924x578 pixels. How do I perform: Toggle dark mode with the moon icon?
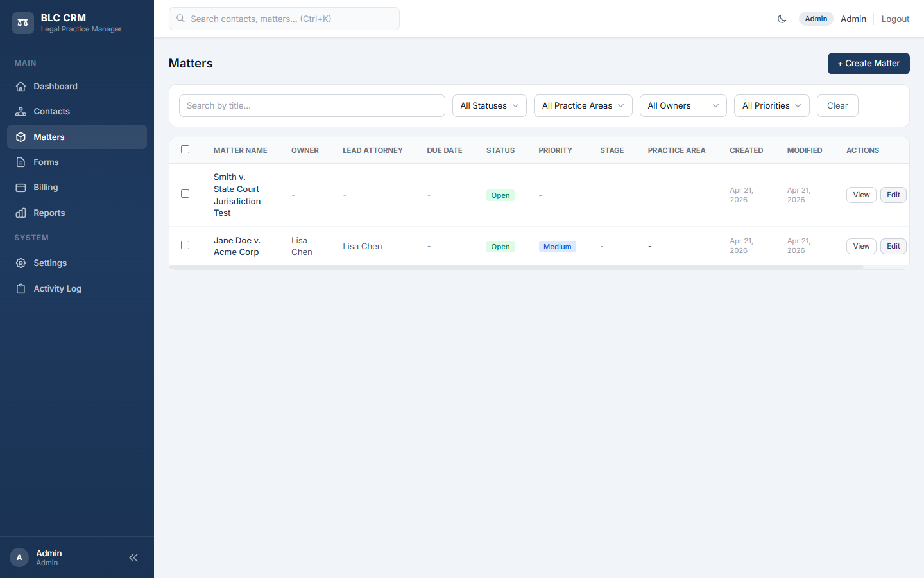click(x=782, y=19)
